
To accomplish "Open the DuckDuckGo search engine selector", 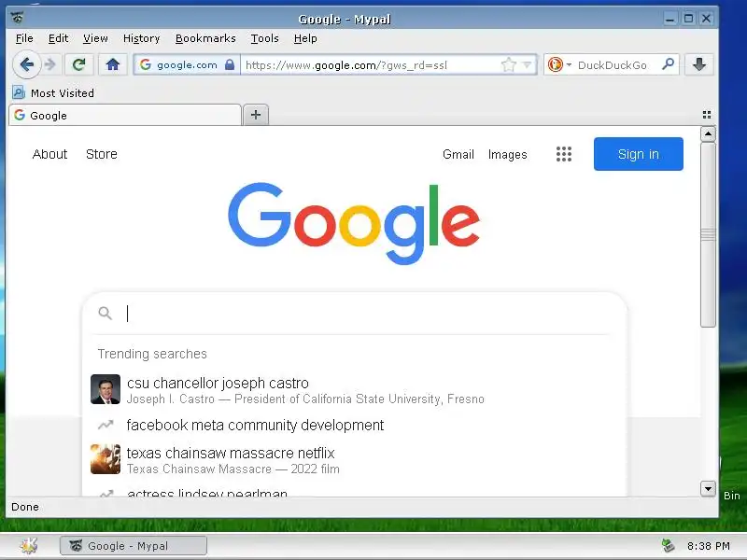I will (558, 64).
